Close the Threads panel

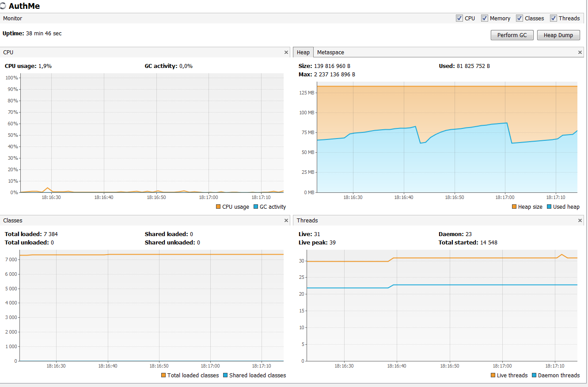580,220
